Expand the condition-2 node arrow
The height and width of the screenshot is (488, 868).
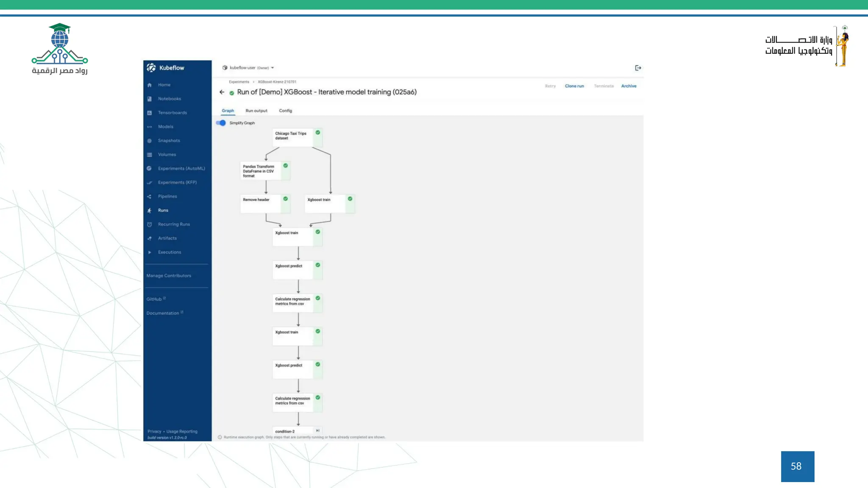coord(317,431)
